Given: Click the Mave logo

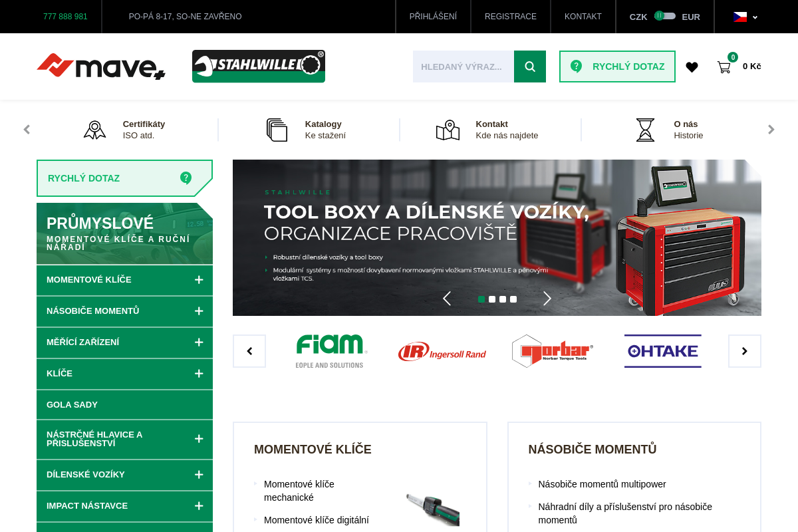Looking at the screenshot, I should pos(101,66).
